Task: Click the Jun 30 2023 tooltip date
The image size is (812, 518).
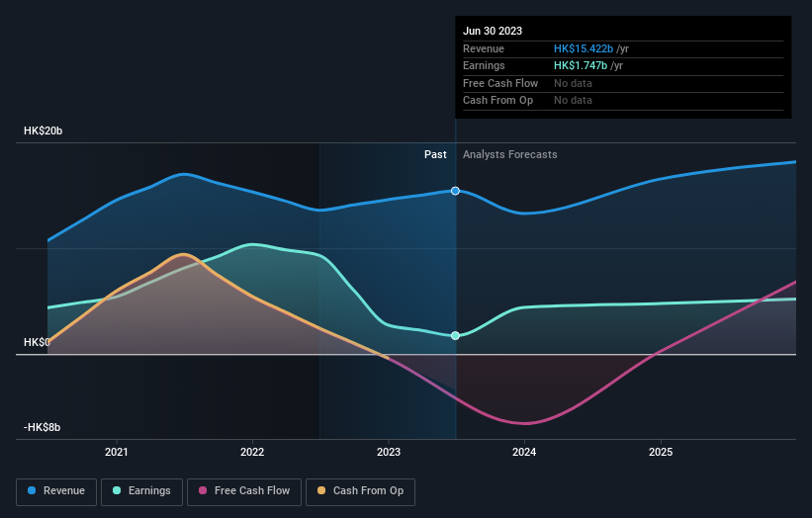Action: [493, 31]
